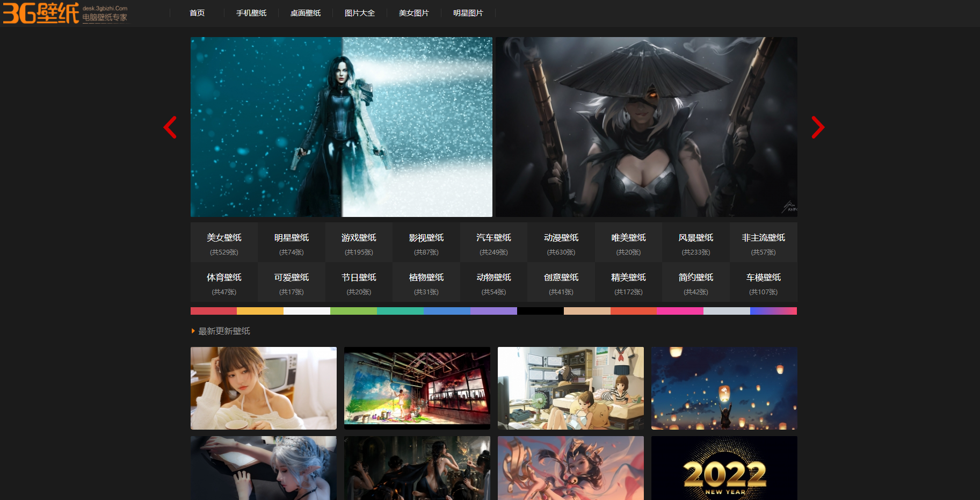Choose the purple color swatch
Viewport: 980px width, 500px height.
point(493,311)
